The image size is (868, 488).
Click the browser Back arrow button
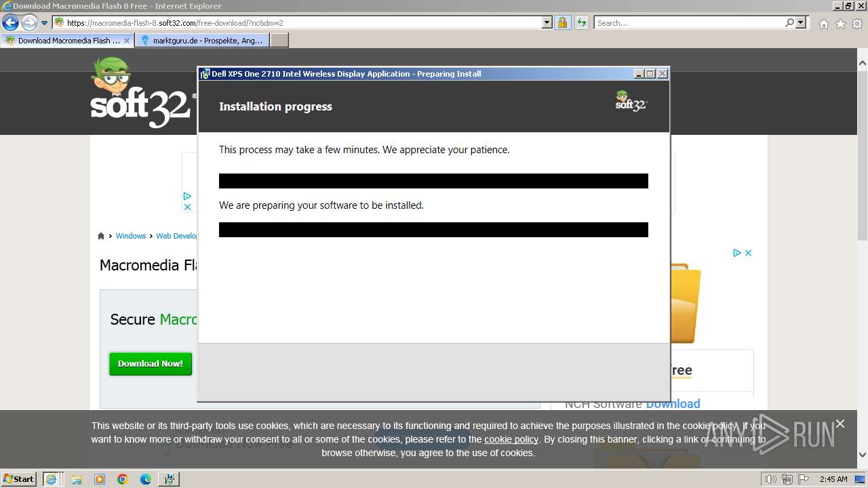[10, 23]
